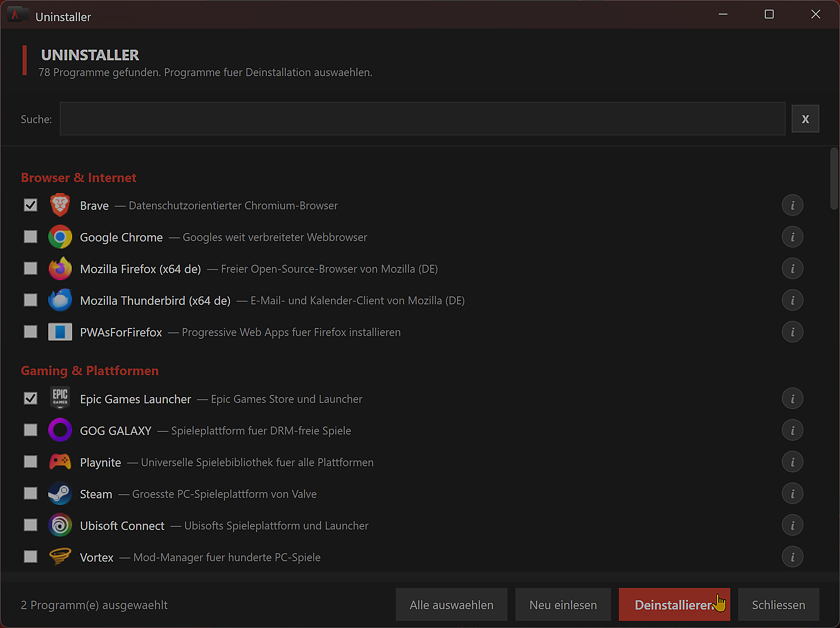Enable the PWAsForFirefox checkbox
Screen dimensions: 840x628
pyautogui.click(x=30, y=332)
